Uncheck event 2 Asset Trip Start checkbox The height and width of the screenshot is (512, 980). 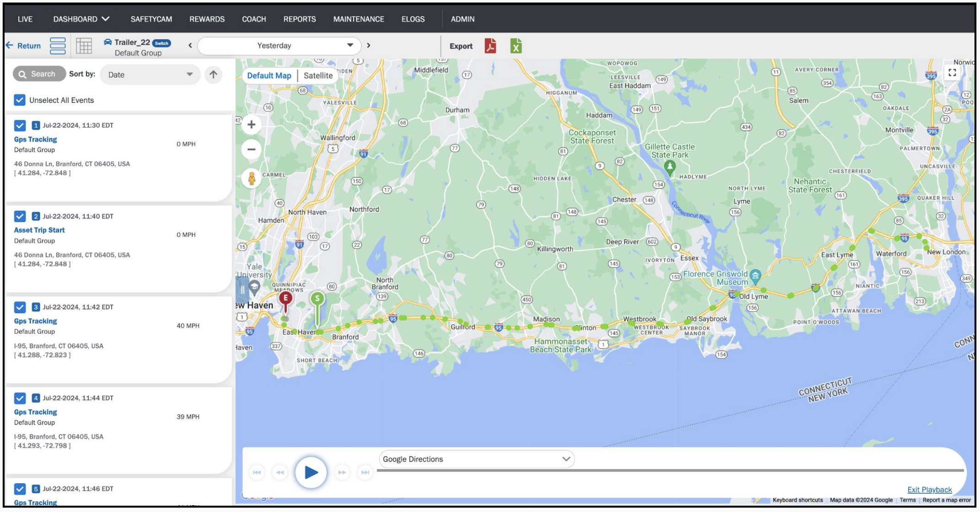click(20, 216)
